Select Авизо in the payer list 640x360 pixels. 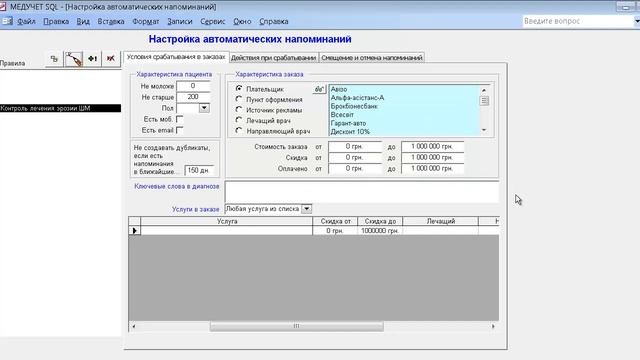(404, 89)
